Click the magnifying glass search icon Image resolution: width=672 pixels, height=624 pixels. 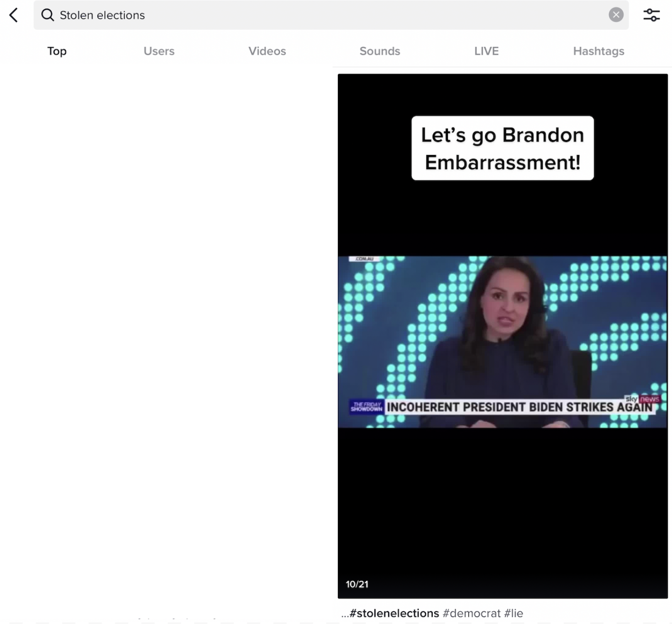[x=47, y=15]
